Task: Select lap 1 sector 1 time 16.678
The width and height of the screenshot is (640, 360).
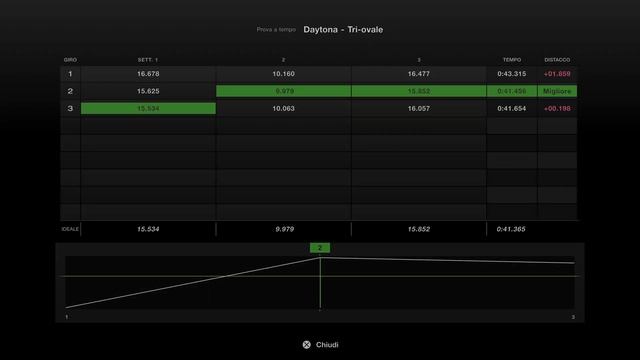Action: coord(148,74)
